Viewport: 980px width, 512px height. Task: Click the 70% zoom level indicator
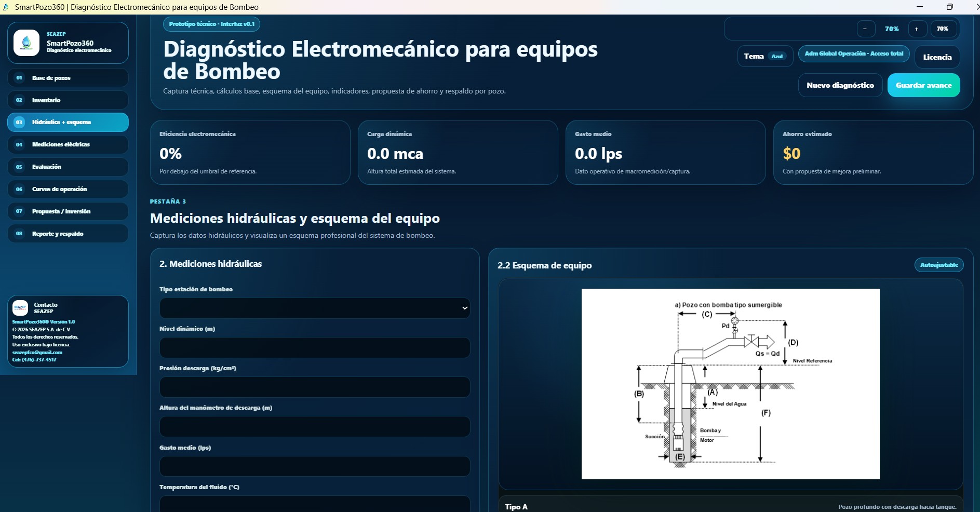(892, 29)
